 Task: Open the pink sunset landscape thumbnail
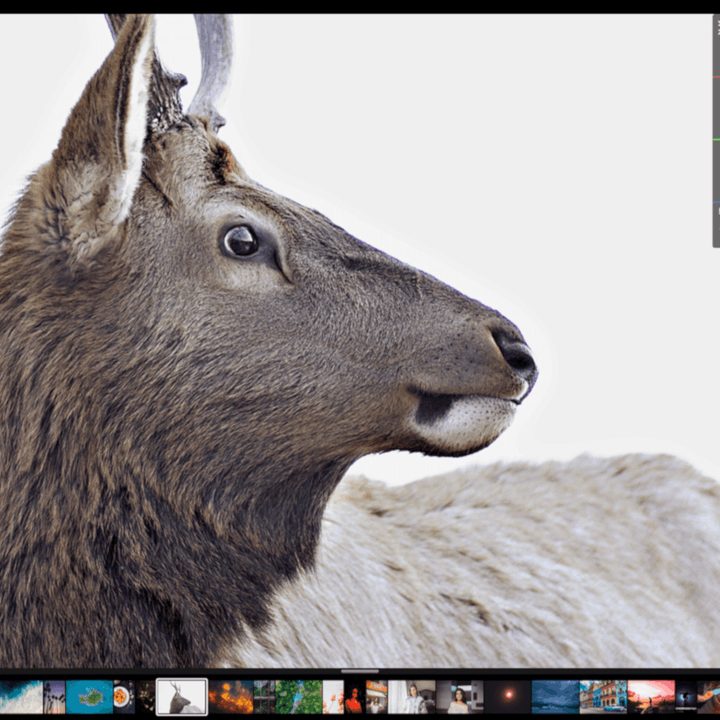click(x=651, y=697)
